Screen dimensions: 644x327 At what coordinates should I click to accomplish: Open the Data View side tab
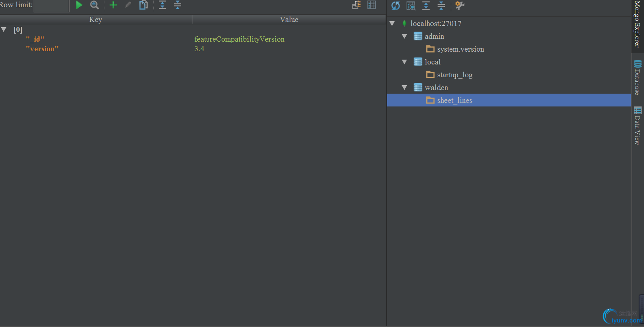pyautogui.click(x=638, y=125)
